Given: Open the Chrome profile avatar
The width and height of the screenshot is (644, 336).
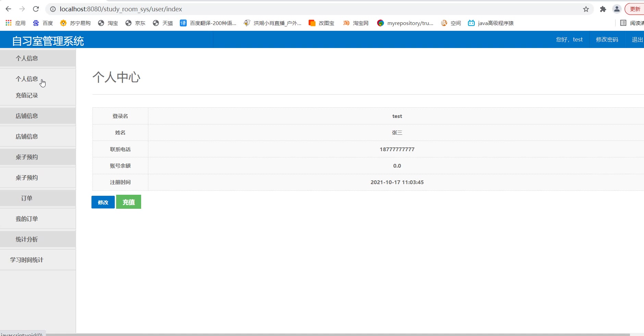Looking at the screenshot, I should click(617, 9).
